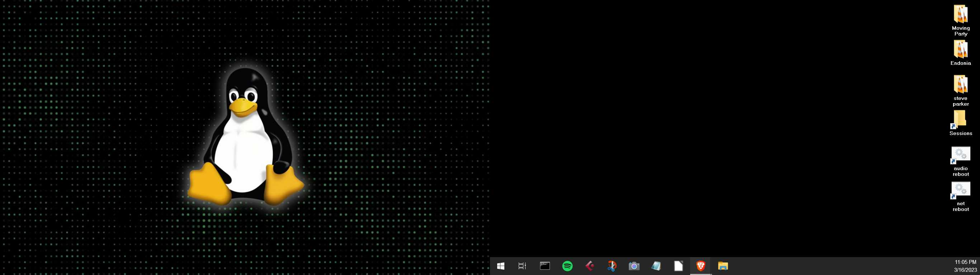
Task: Open Task View from the taskbar
Action: 522,266
